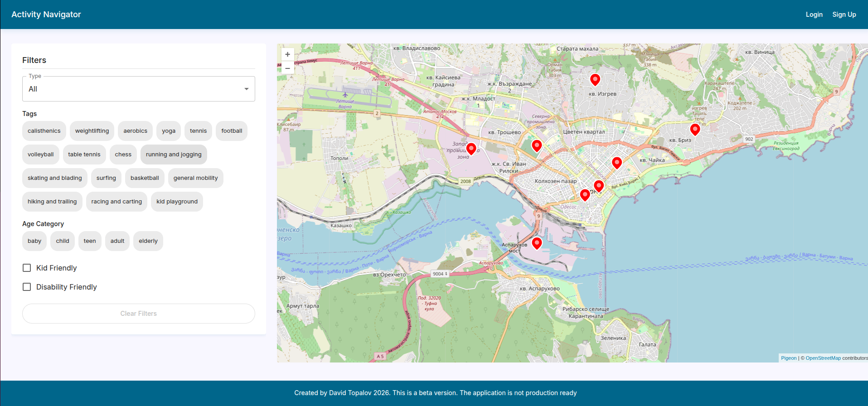Enable the Kid Friendly checkbox
The width and height of the screenshot is (868, 406).
click(27, 268)
